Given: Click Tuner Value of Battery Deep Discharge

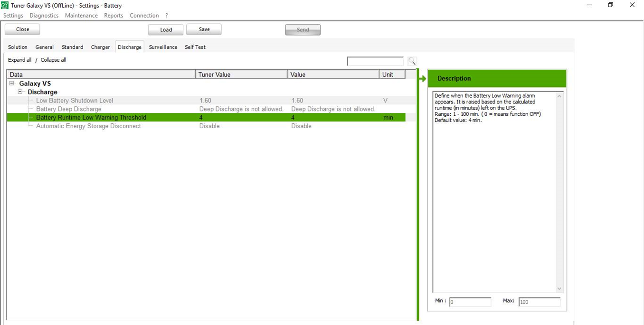Looking at the screenshot, I should 241,109.
